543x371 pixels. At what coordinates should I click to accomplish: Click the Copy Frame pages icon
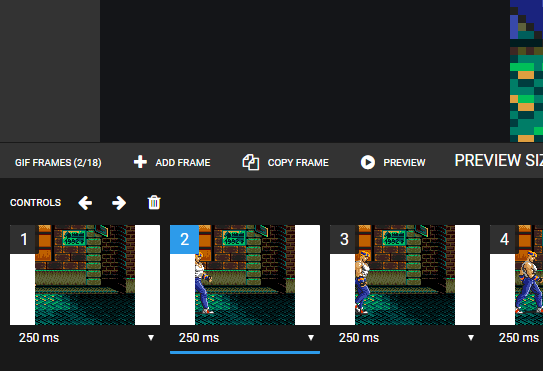pos(251,162)
